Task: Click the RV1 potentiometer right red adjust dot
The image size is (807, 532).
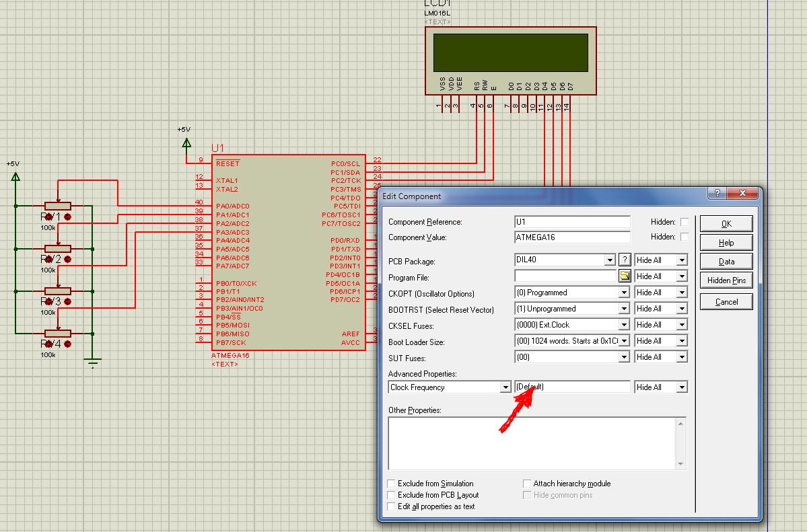Action: click(x=67, y=217)
